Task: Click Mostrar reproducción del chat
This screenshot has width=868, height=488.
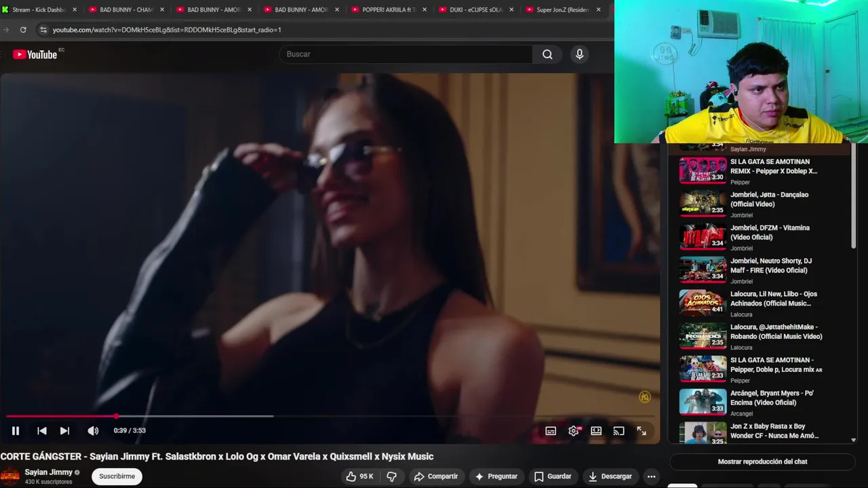Action: [762, 462]
